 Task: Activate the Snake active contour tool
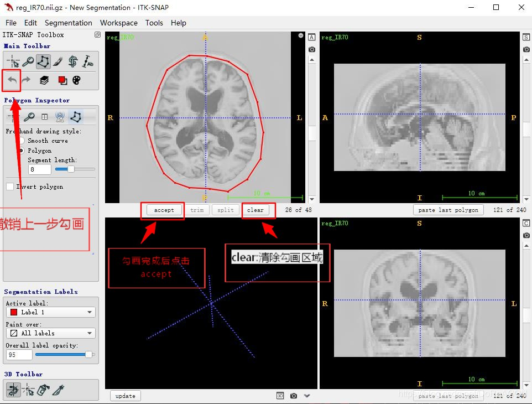point(72,62)
